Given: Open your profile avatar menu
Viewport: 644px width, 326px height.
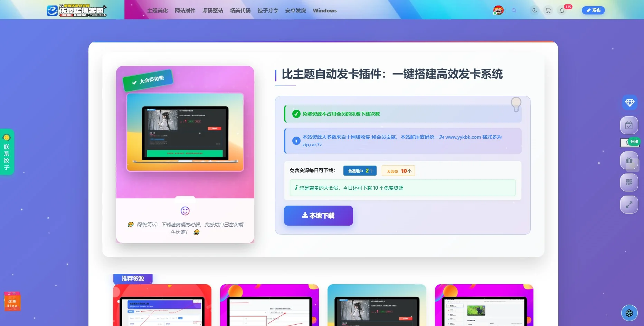Looking at the screenshot, I should point(498,10).
